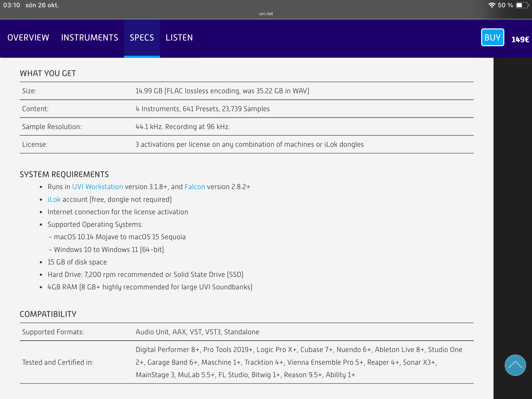Open the iLok account link

(54, 199)
